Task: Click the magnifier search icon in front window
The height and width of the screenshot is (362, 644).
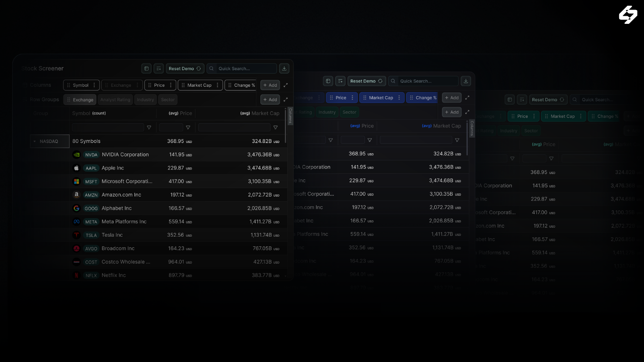Action: (212, 69)
